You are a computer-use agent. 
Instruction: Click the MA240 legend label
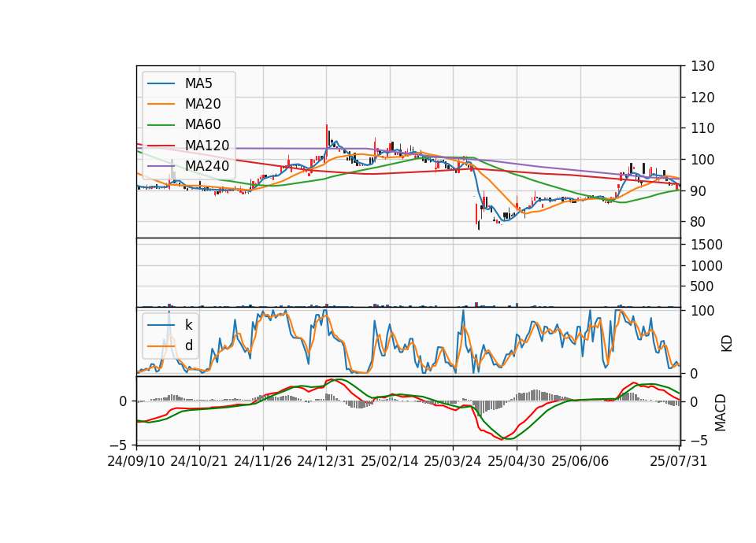click(x=207, y=166)
